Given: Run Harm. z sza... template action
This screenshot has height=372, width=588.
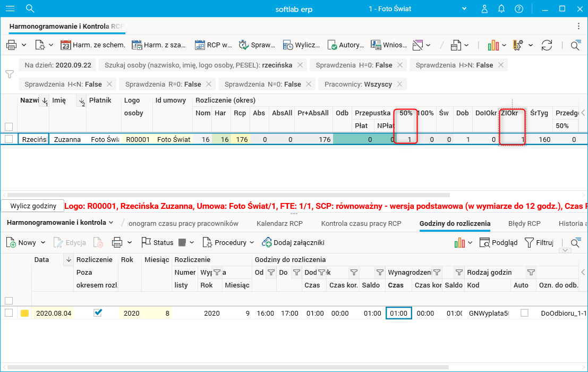Looking at the screenshot, I should pos(159,45).
